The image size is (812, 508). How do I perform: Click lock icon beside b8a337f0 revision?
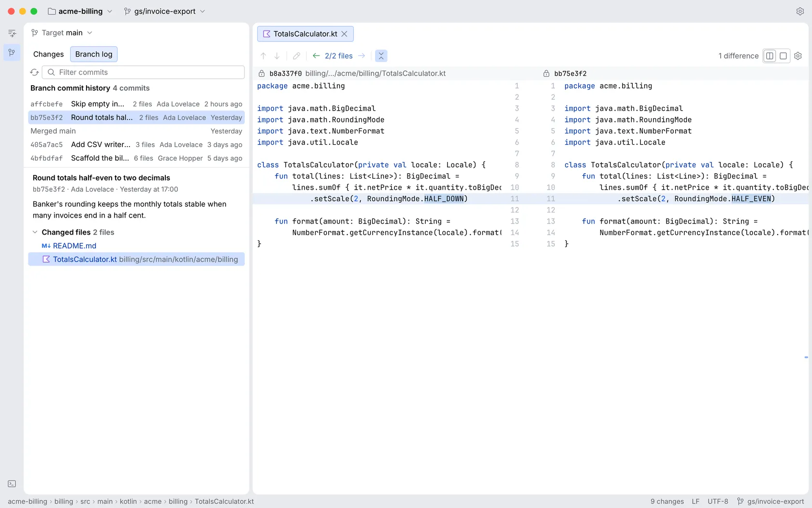click(261, 74)
